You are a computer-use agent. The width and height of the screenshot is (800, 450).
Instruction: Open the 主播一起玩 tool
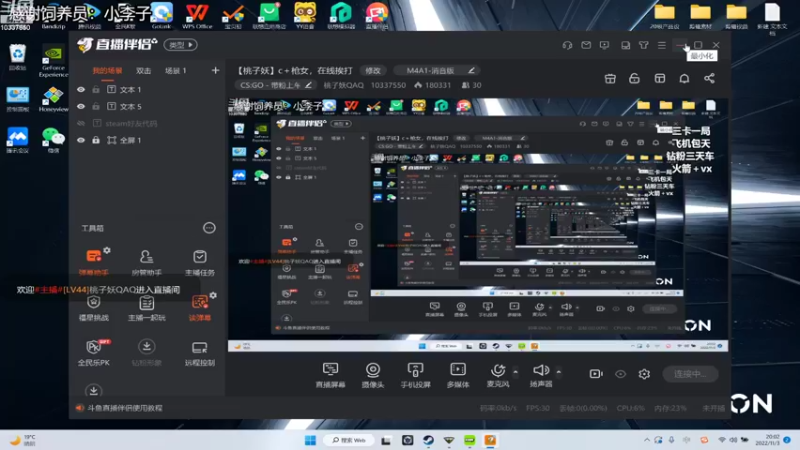pyautogui.click(x=146, y=308)
